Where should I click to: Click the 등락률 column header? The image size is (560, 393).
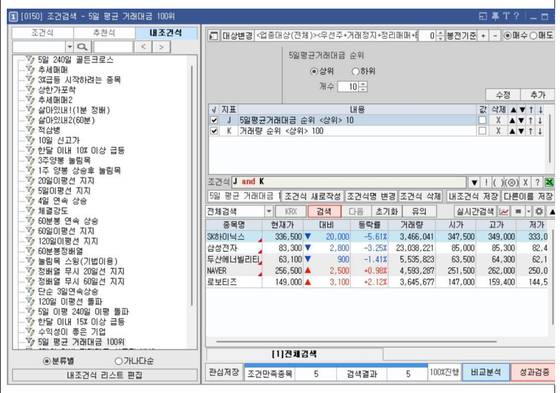369,225
